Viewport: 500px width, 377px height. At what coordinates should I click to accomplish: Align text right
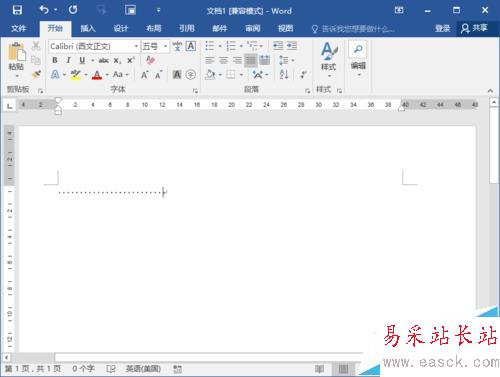pos(237,60)
